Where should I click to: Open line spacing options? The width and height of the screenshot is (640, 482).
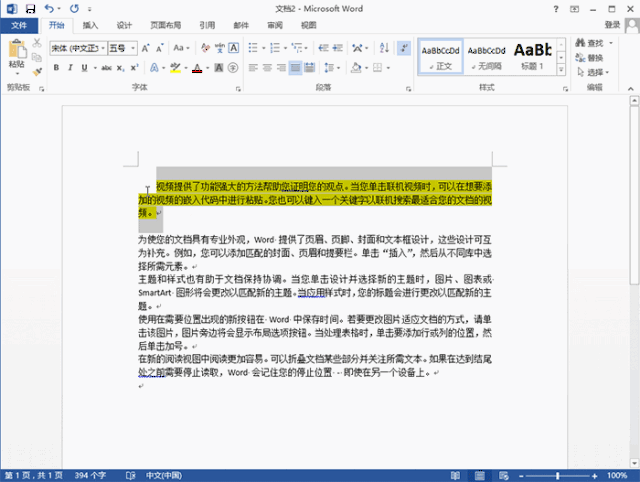[x=332, y=68]
